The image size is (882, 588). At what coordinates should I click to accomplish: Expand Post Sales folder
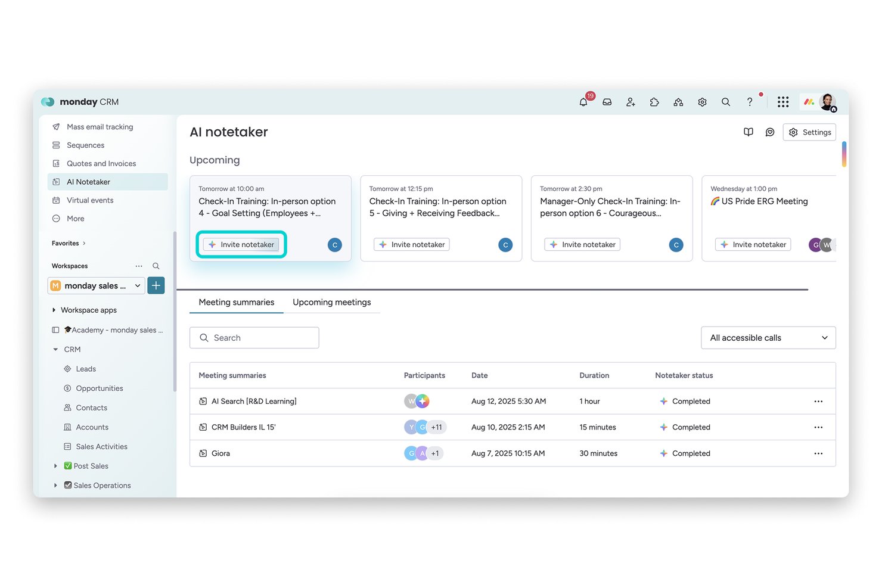55,466
